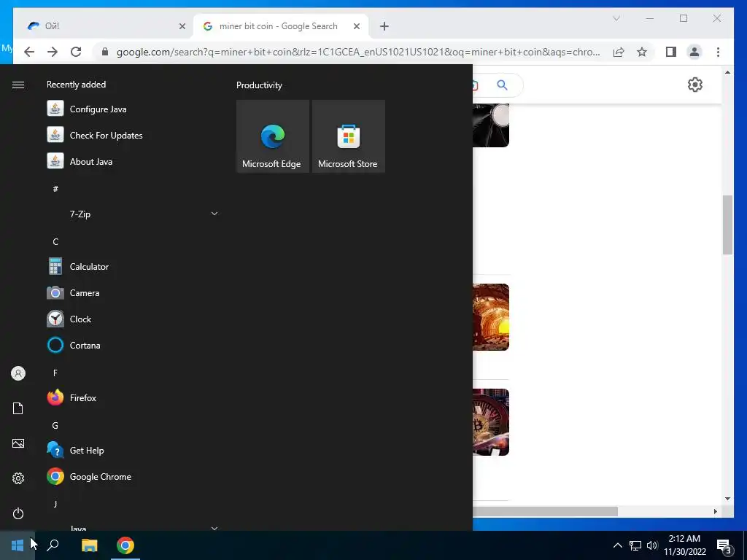This screenshot has width=747, height=560.
Task: Open the Get Help app
Action: [133, 450]
